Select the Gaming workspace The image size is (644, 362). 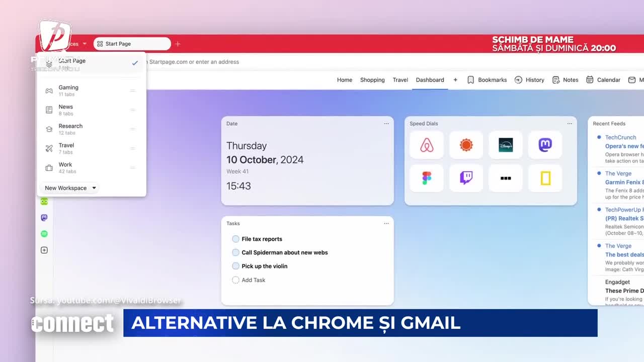pyautogui.click(x=68, y=90)
